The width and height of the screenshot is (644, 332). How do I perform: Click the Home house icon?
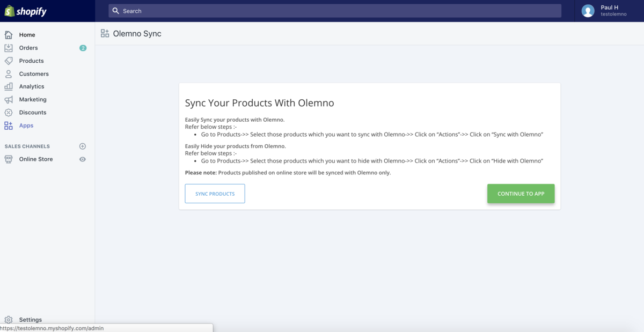9,35
